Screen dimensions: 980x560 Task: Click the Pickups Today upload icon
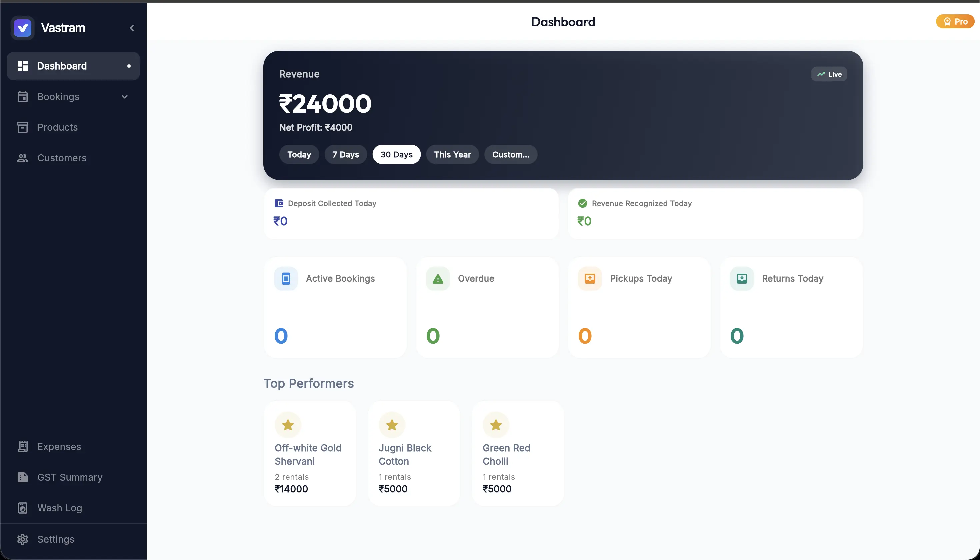[x=590, y=278]
